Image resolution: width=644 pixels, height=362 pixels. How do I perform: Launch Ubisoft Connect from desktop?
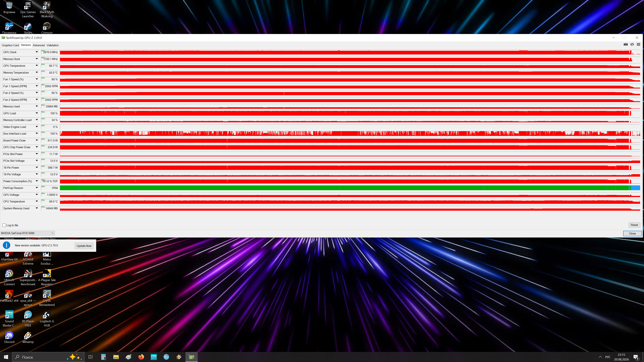[x=9, y=277]
